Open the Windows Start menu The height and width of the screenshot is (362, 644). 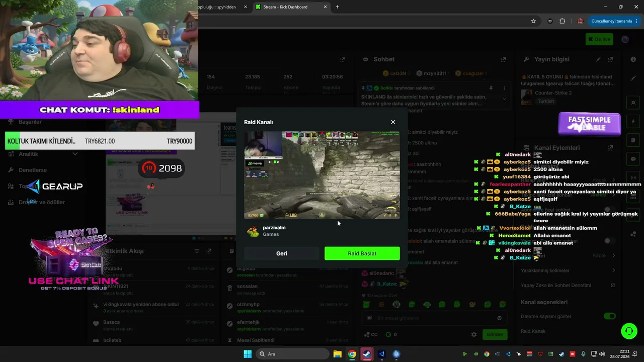click(248, 354)
